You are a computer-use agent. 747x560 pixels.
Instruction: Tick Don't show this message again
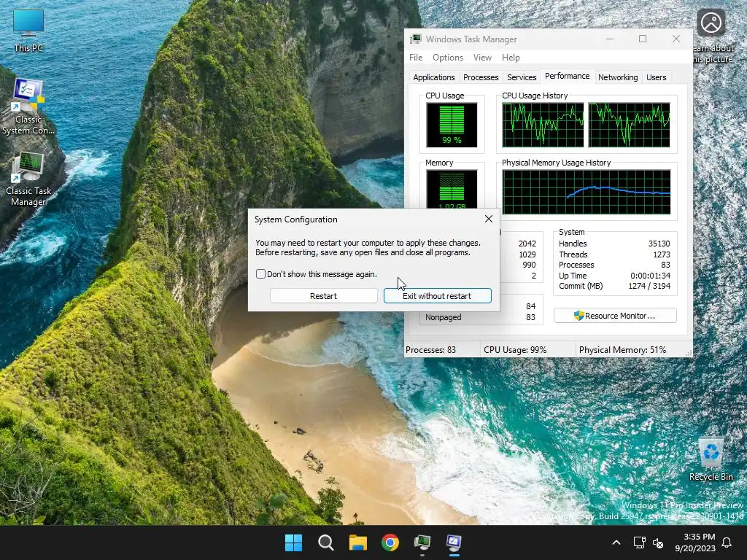click(x=260, y=274)
